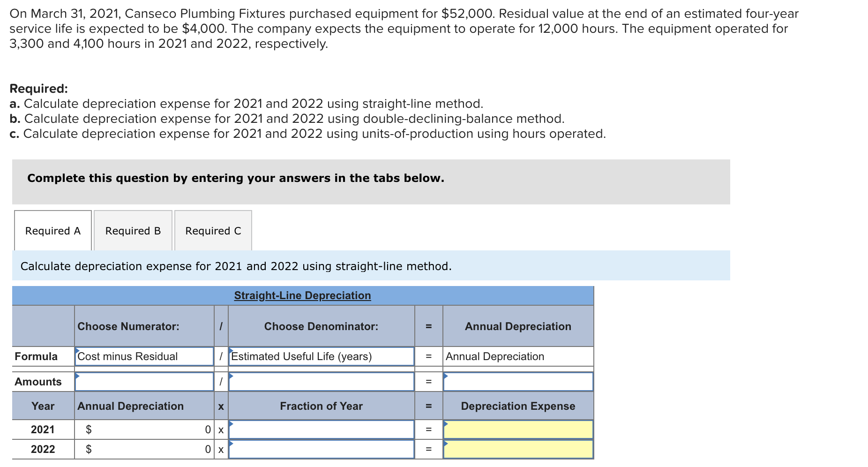Open the Fraction of Year dropdown for 2022
This screenshot has width=868, height=467.
coord(321,449)
